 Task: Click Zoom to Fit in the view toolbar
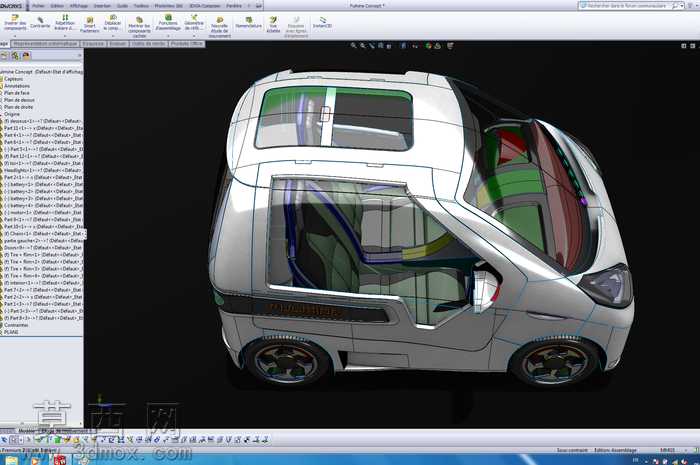(354, 46)
